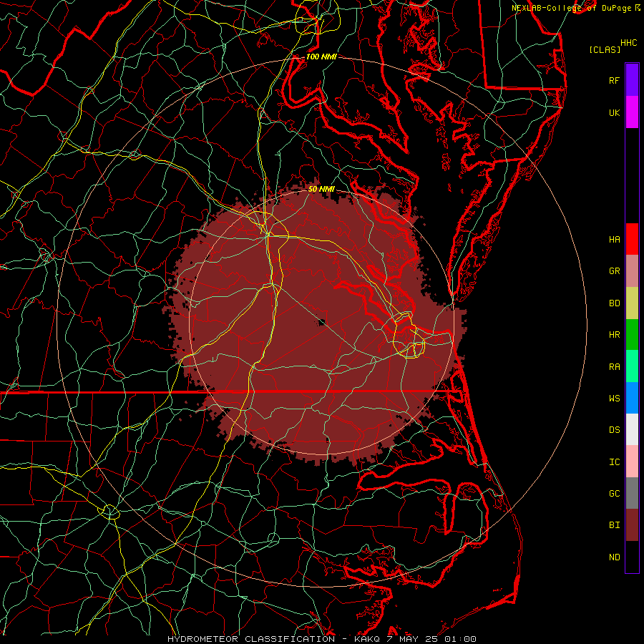
Task: Click the 'RF' legend label
Action: pos(614,80)
